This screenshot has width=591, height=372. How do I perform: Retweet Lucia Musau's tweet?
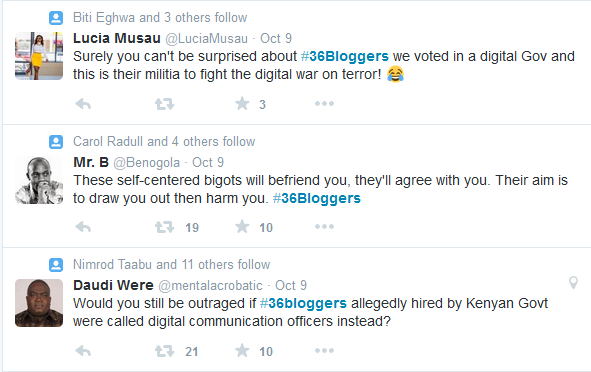pyautogui.click(x=164, y=104)
